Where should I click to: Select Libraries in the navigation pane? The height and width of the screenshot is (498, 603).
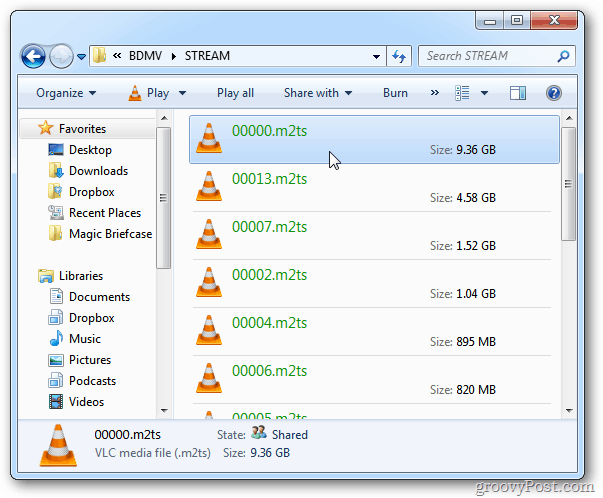(x=81, y=276)
